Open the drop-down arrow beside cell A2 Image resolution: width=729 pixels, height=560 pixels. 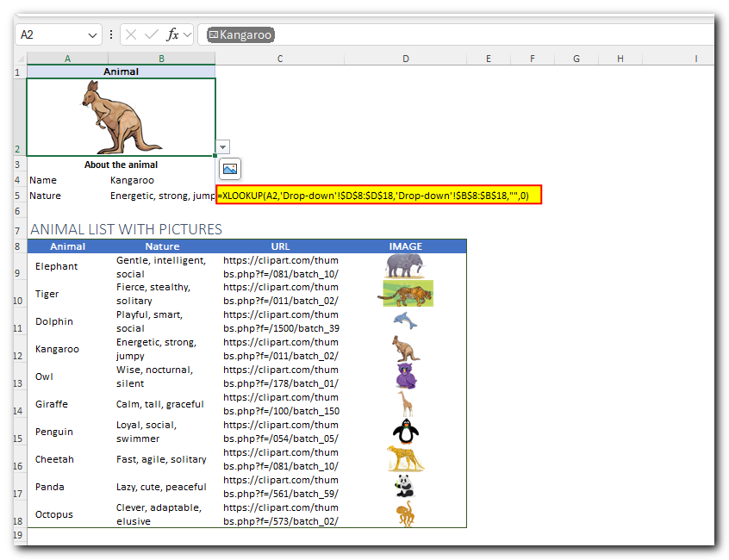pyautogui.click(x=223, y=146)
